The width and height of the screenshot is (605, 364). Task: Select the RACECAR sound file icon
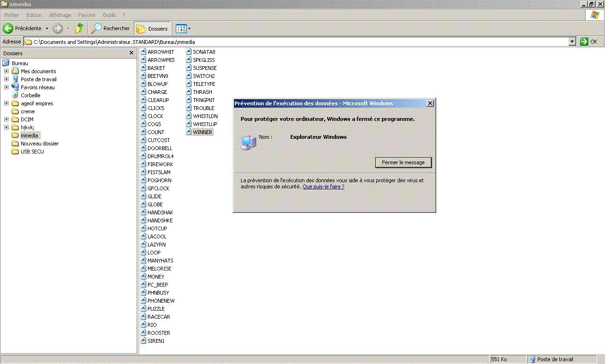(144, 317)
